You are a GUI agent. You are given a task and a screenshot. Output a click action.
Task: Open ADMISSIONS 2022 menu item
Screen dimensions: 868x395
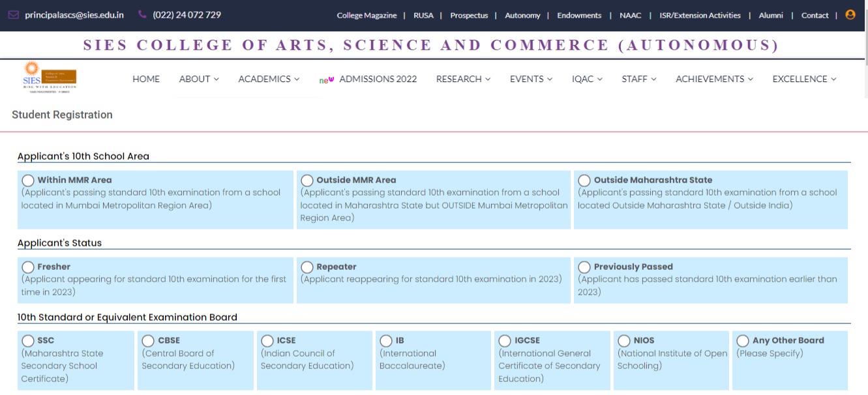pyautogui.click(x=378, y=79)
